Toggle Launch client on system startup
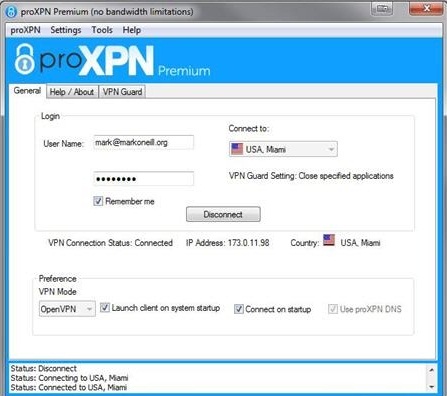Screen dimensions: 447x396 105,307
